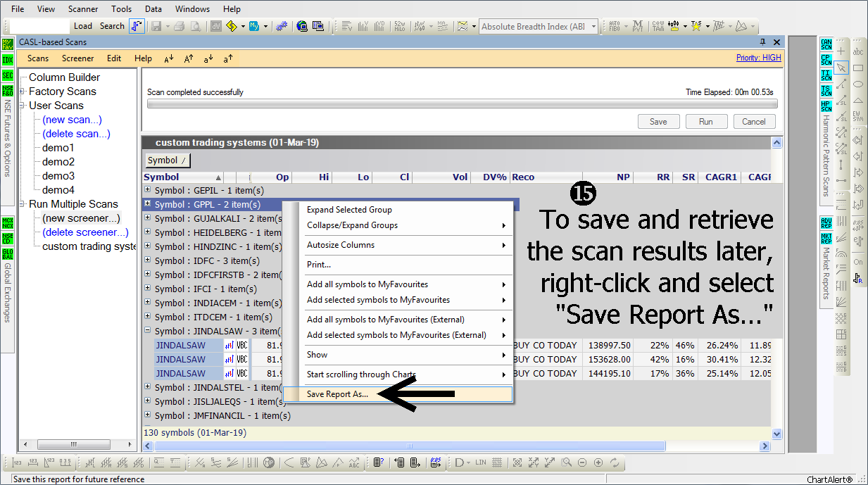The width and height of the screenshot is (868, 485).
Task: Click the scan progress bar
Action: pos(462,104)
